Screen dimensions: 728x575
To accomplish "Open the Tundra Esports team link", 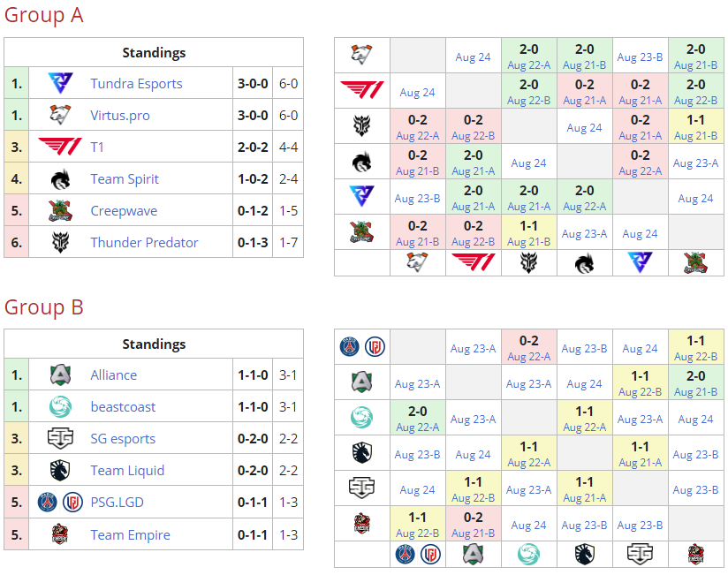I will click(136, 84).
